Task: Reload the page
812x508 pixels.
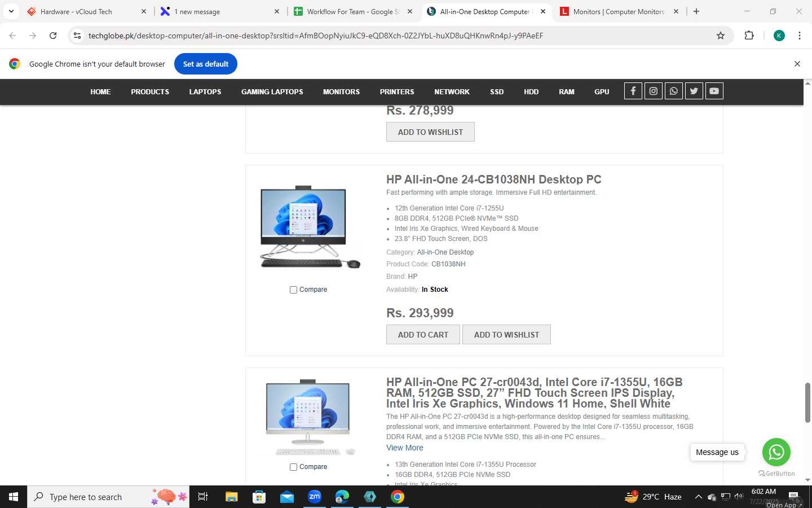Action: [53, 36]
